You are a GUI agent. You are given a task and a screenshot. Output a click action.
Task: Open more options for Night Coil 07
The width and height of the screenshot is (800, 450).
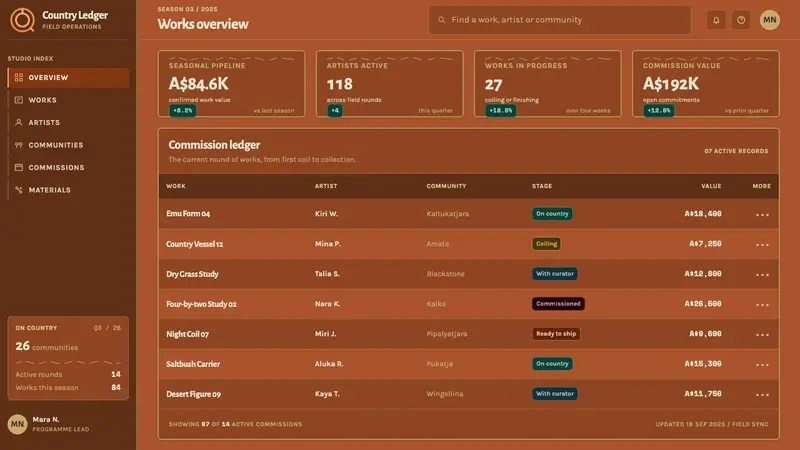pos(762,334)
